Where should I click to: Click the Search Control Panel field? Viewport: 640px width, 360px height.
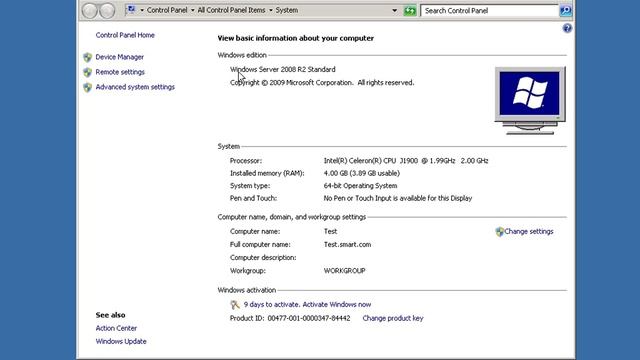pos(489,11)
